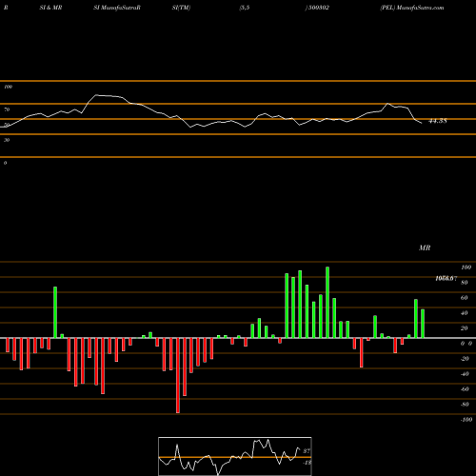
Task: Click the 1056.67 value label
Action: pos(446,278)
